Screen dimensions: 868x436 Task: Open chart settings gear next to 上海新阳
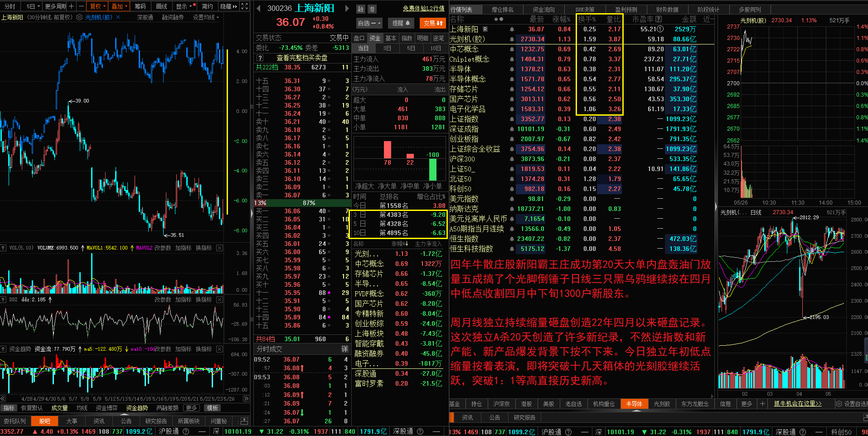pos(79,17)
